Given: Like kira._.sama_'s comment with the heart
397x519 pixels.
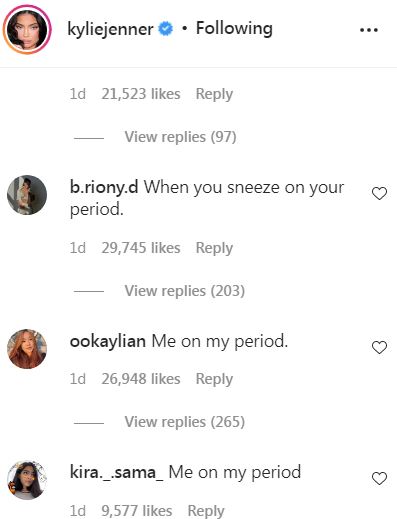Looking at the screenshot, I should (x=379, y=478).
